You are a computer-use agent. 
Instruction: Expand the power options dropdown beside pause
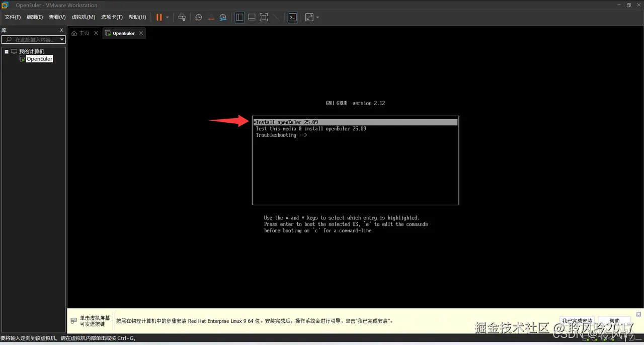[x=168, y=17]
